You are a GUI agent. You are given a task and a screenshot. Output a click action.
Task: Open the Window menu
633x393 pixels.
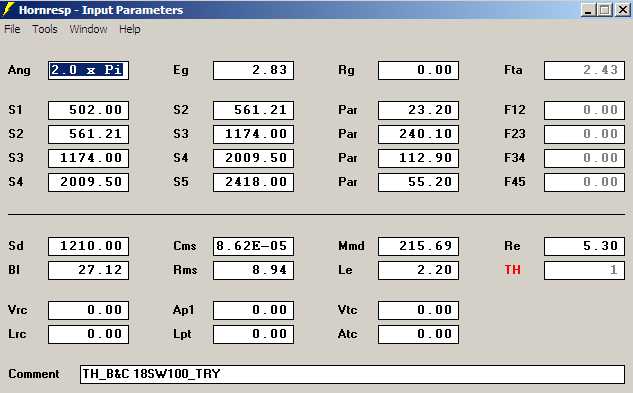[88, 29]
